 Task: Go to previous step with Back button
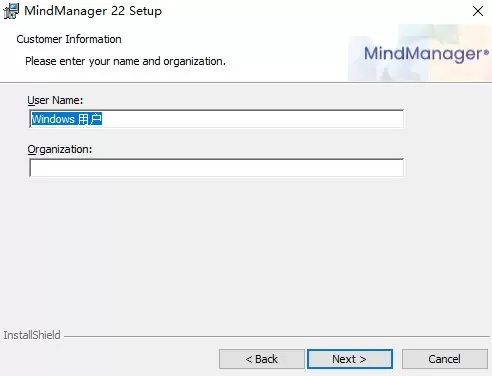click(262, 359)
